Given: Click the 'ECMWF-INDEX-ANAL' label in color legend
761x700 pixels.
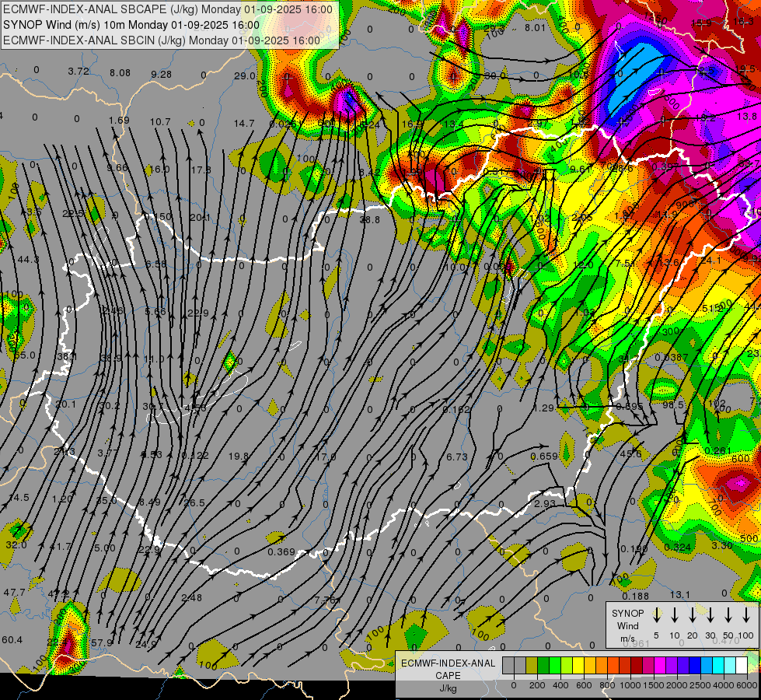Looking at the screenshot, I should (x=448, y=663).
